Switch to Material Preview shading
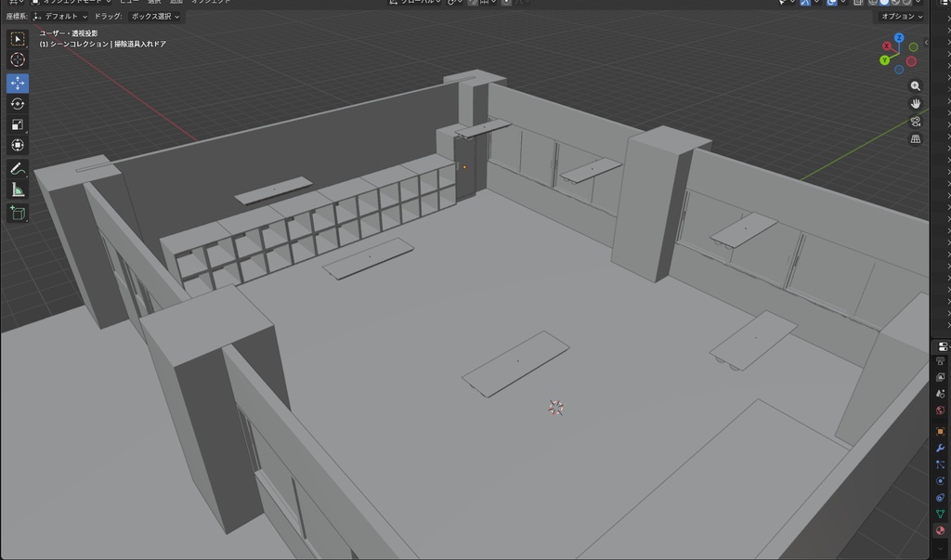Screen dimensions: 951x560 coord(896,2)
